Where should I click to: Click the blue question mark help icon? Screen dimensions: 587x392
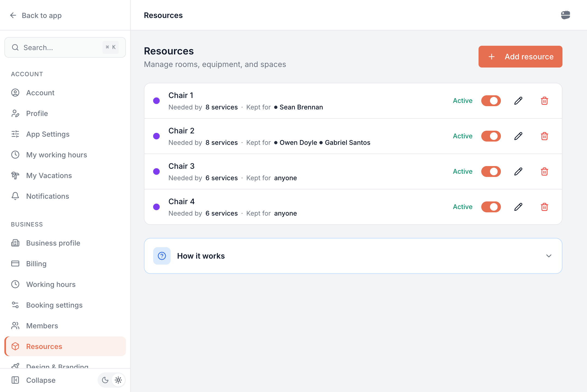pos(162,256)
